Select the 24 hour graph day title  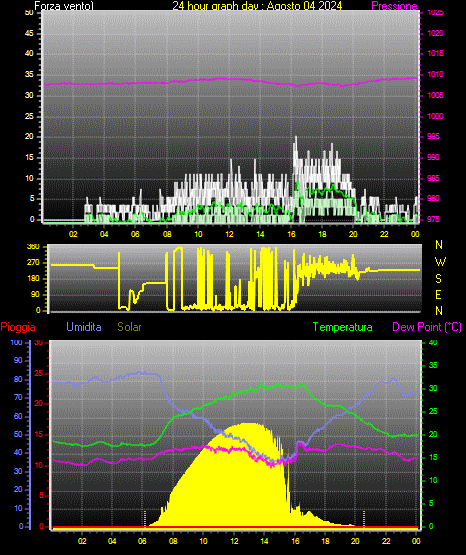(257, 6)
